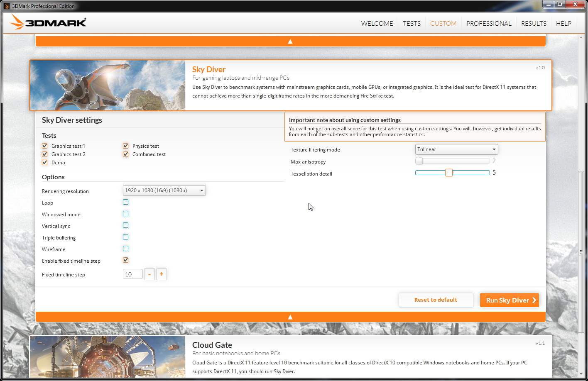Screen dimensions: 588x381
Task: Uncheck Physics test
Action: [126, 146]
